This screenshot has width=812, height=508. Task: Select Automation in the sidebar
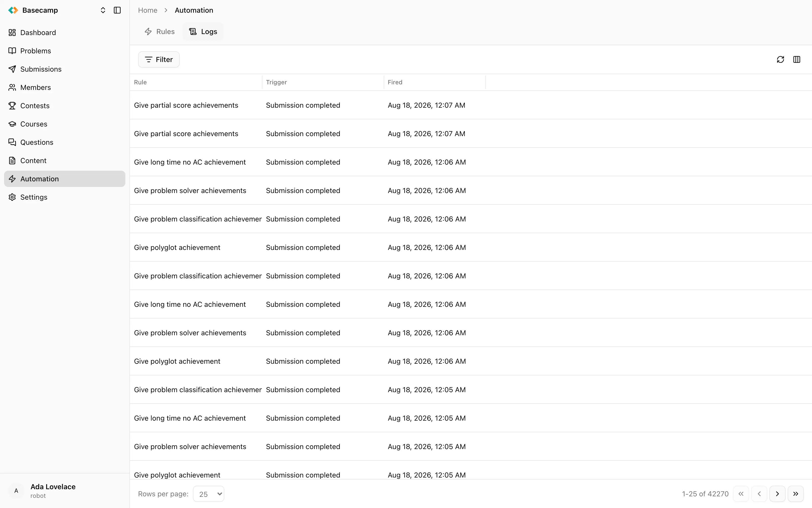point(64,179)
